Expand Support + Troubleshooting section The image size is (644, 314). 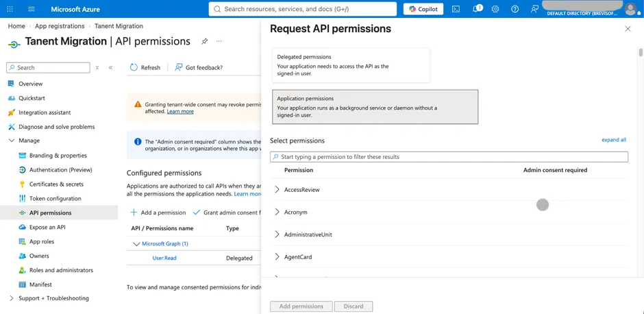pos(11,298)
